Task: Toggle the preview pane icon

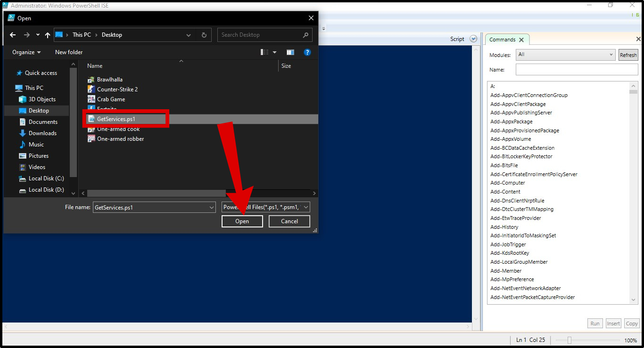Action: pos(290,52)
